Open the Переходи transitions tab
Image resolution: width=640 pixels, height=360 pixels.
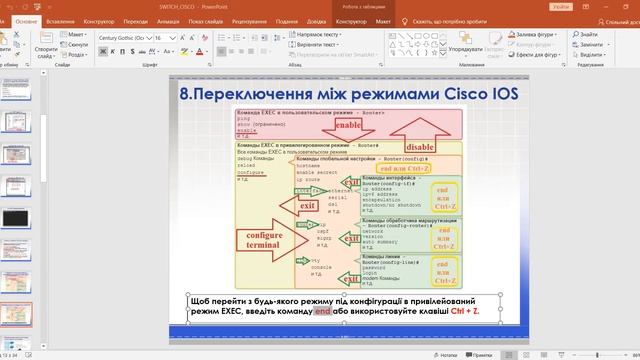coord(136,22)
